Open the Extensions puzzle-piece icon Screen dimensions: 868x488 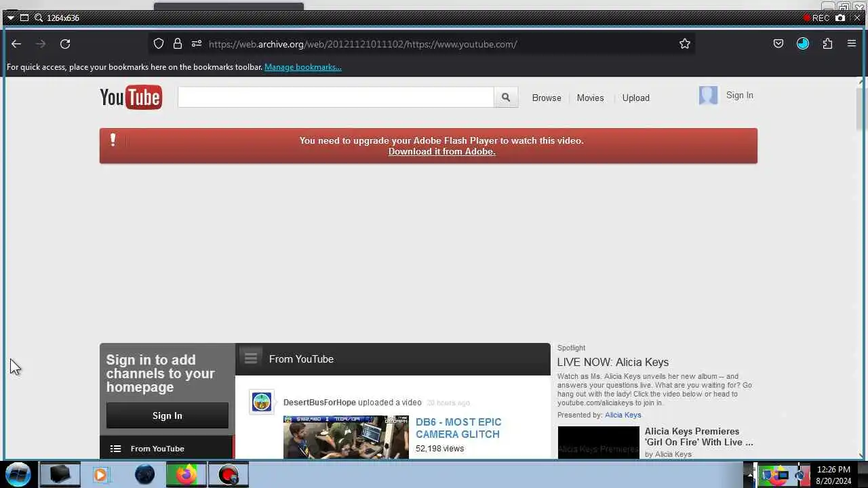point(827,44)
